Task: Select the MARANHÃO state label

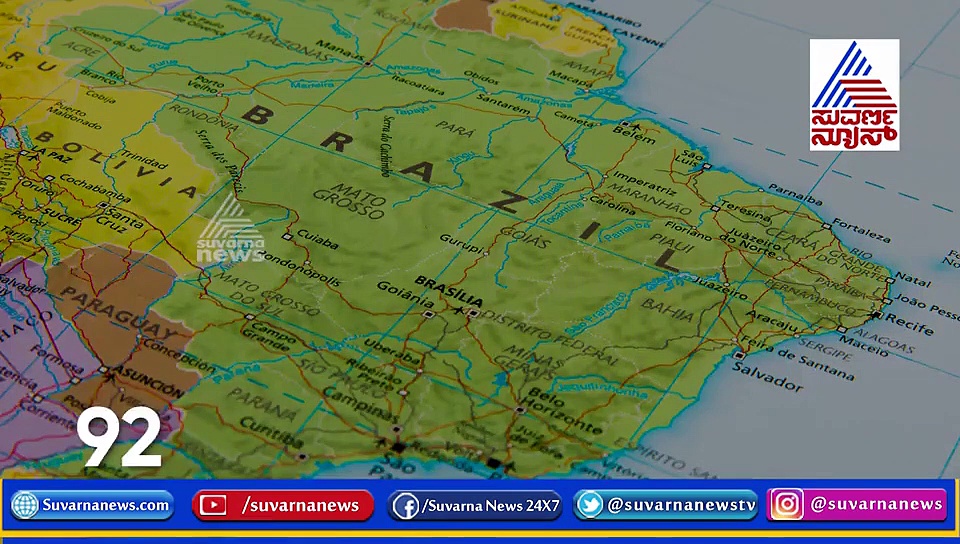Action: (649, 198)
